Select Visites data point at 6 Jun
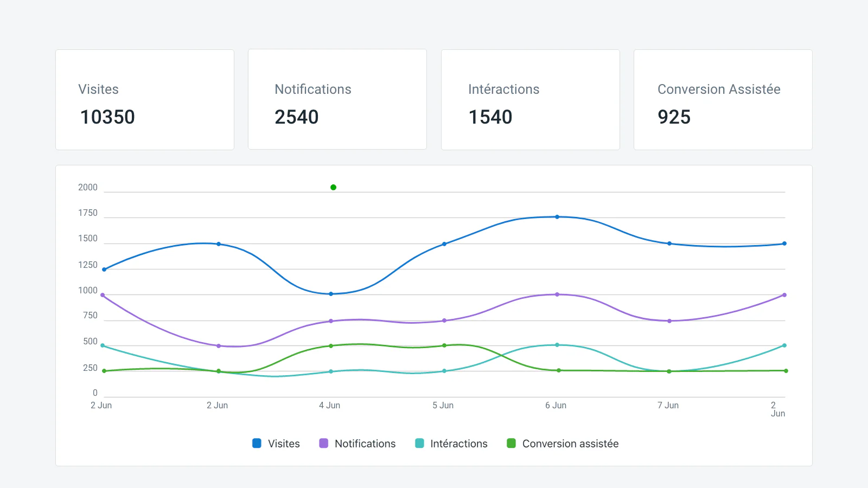Image resolution: width=868 pixels, height=488 pixels. (557, 217)
